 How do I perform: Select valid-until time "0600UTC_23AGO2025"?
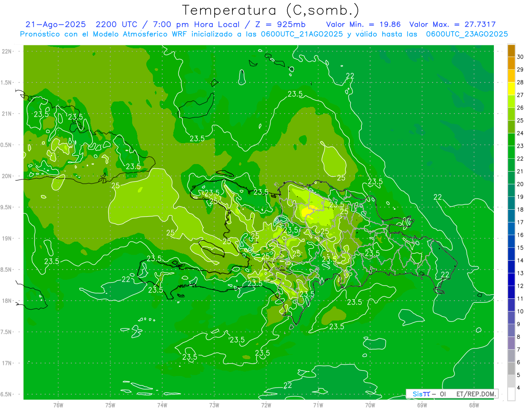coord(466,34)
